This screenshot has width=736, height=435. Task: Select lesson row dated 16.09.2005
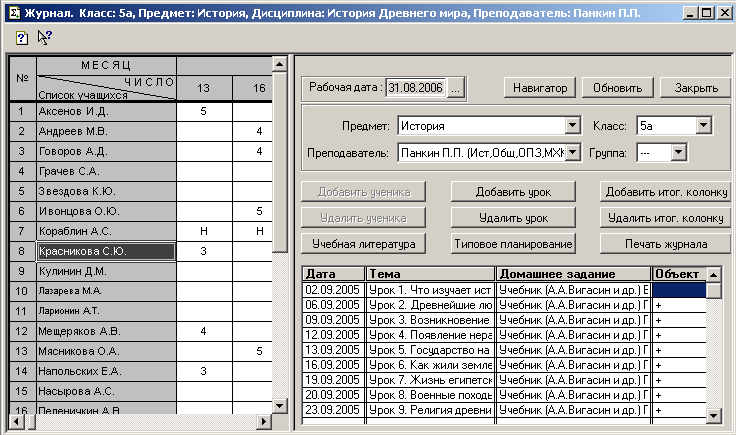tap(504, 365)
